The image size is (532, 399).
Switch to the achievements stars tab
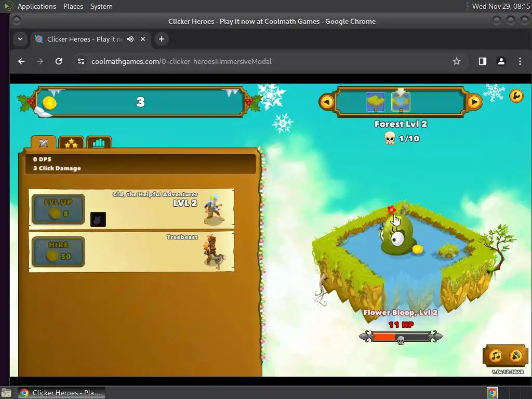71,143
